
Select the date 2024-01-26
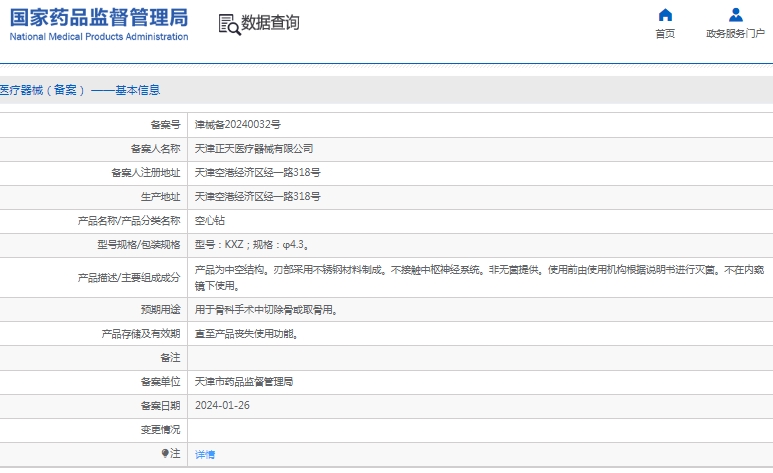pos(222,405)
